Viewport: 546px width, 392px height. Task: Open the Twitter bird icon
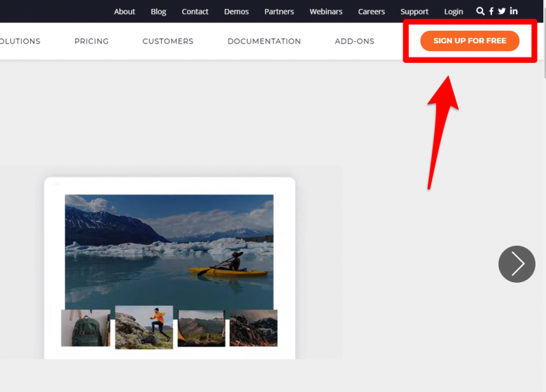click(x=502, y=11)
